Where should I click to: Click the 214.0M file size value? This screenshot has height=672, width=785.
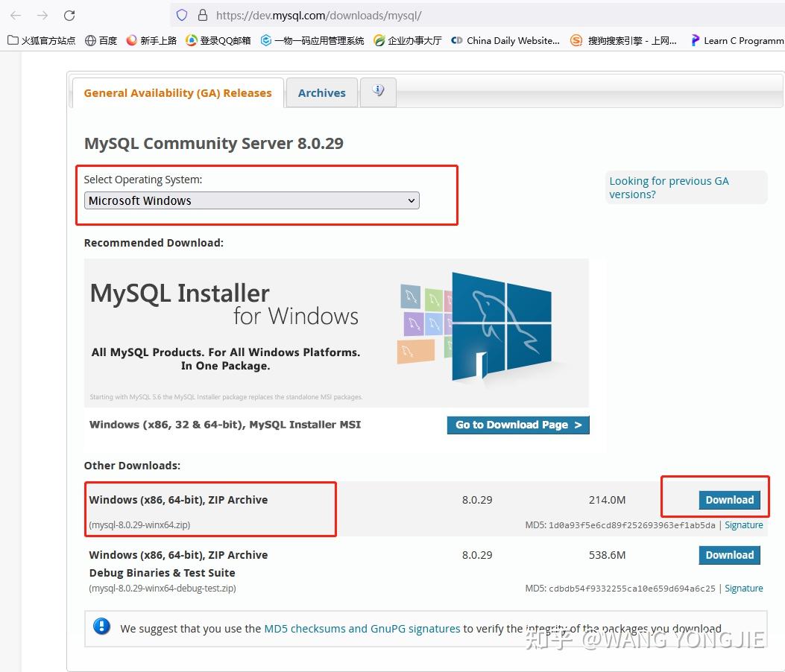tap(608, 500)
